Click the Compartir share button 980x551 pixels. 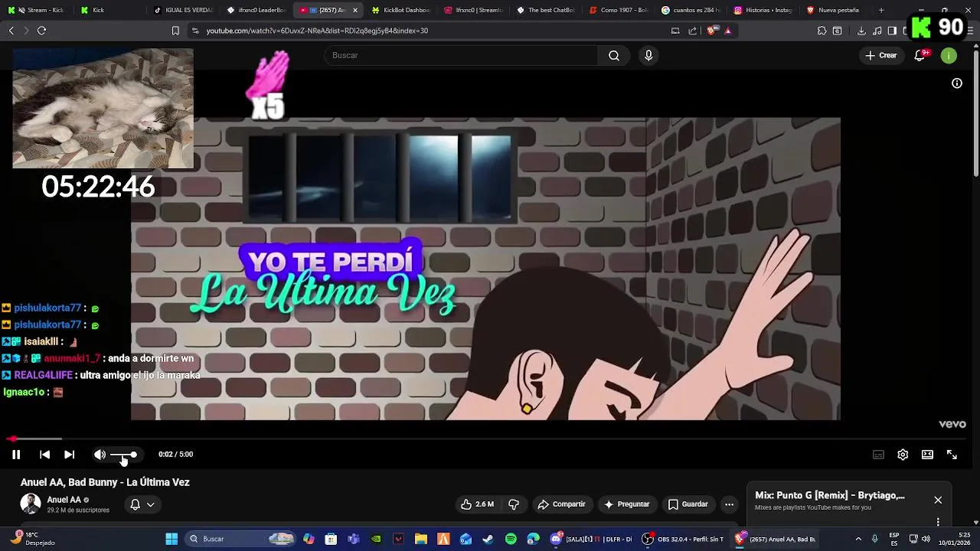(561, 504)
